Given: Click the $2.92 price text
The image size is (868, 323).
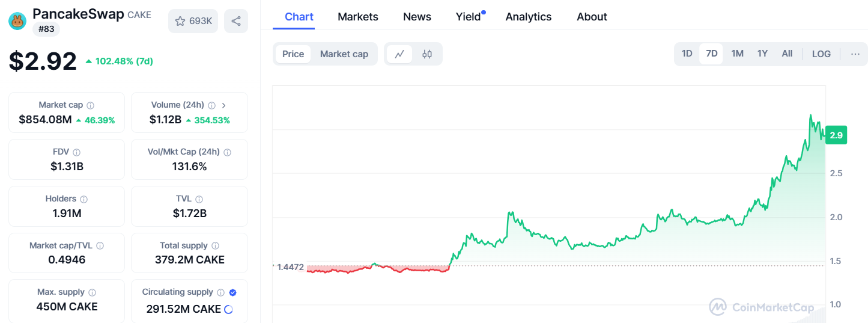Looking at the screenshot, I should tap(43, 61).
